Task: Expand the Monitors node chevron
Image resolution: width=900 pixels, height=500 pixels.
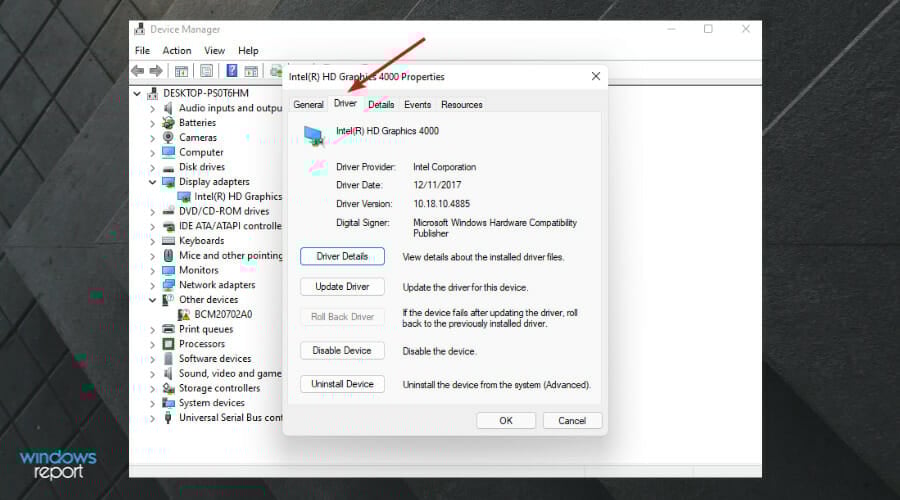Action: pos(152,270)
